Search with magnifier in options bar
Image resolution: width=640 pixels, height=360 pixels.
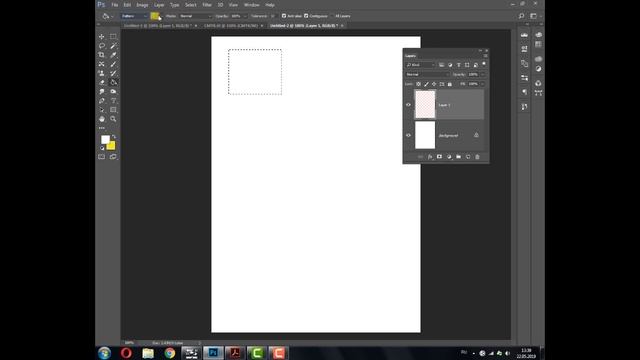[x=521, y=16]
